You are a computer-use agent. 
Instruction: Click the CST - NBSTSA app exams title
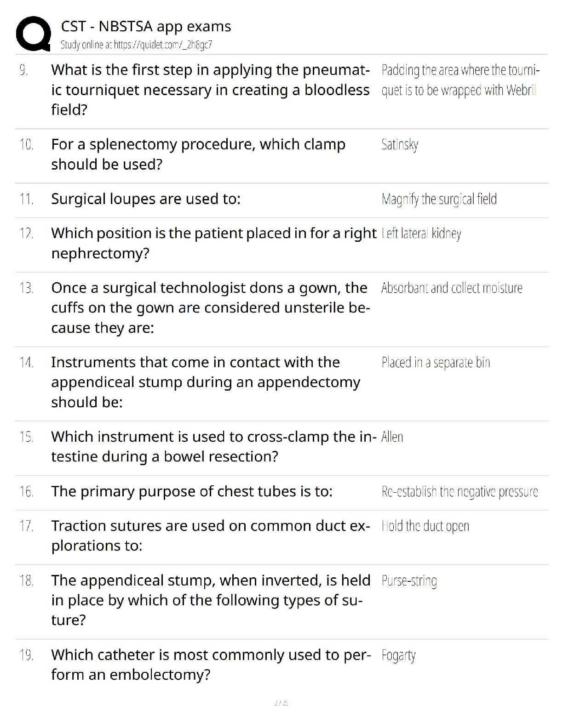point(146,27)
